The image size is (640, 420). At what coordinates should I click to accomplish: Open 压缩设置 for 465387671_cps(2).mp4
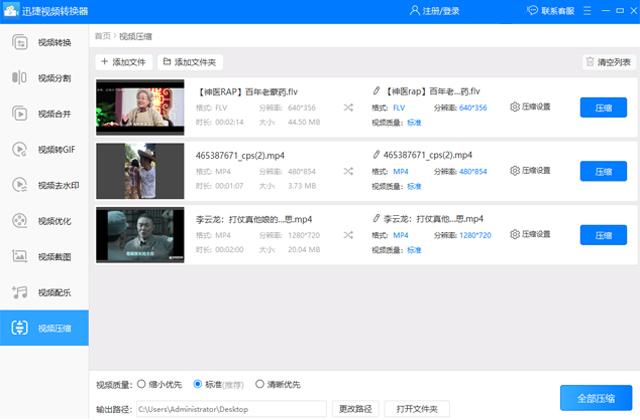(x=530, y=171)
